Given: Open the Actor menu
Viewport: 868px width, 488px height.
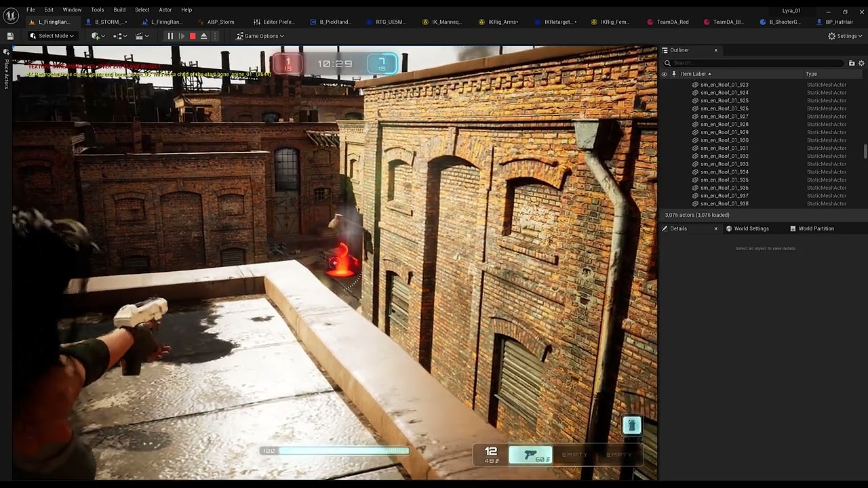Looking at the screenshot, I should pyautogui.click(x=165, y=9).
